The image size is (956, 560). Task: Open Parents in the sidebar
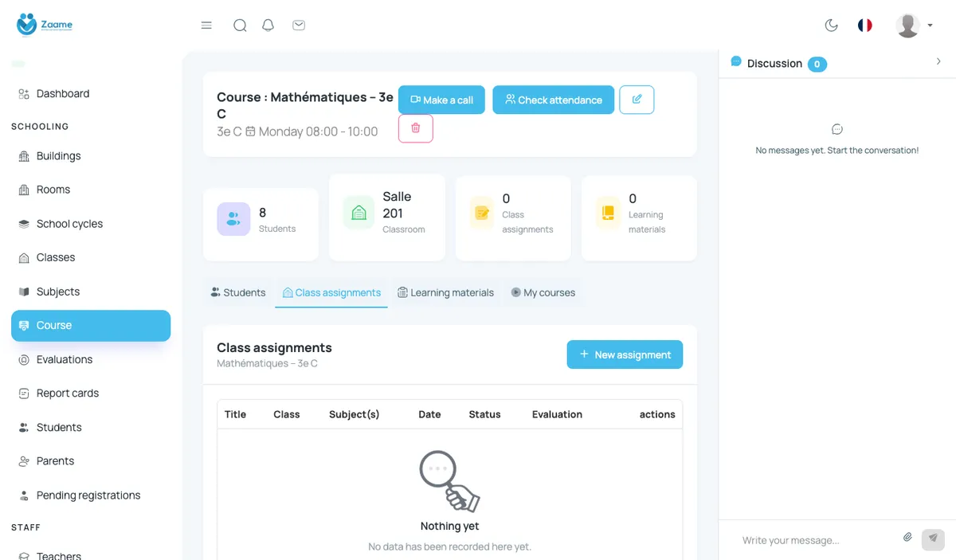[91, 460]
